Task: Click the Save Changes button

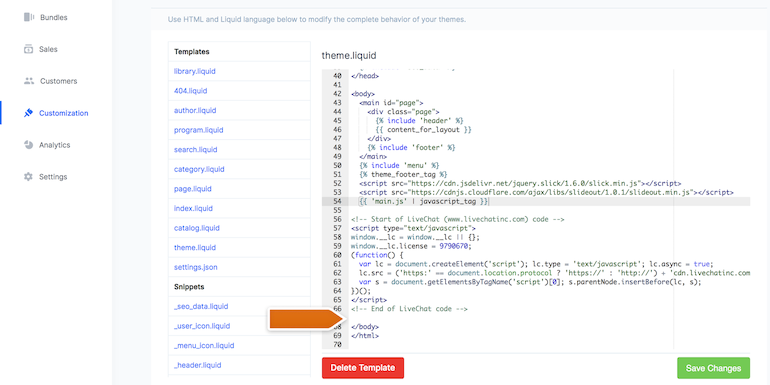Action: pyautogui.click(x=713, y=368)
